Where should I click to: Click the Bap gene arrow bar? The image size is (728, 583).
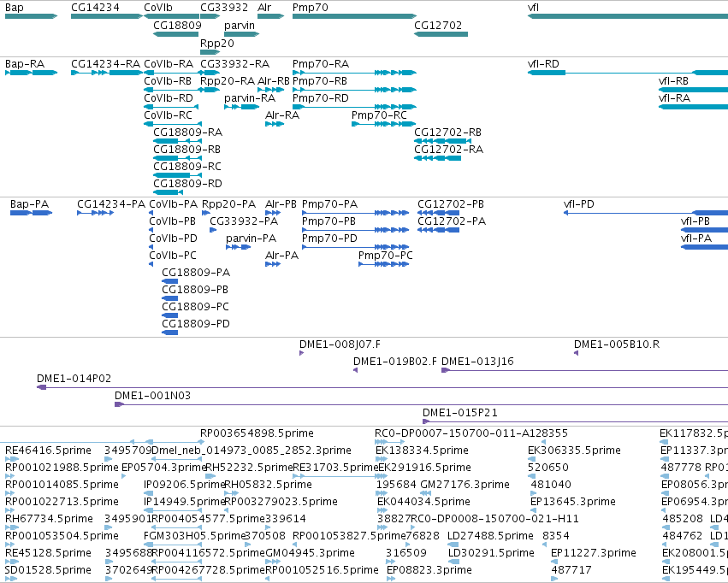[31, 16]
